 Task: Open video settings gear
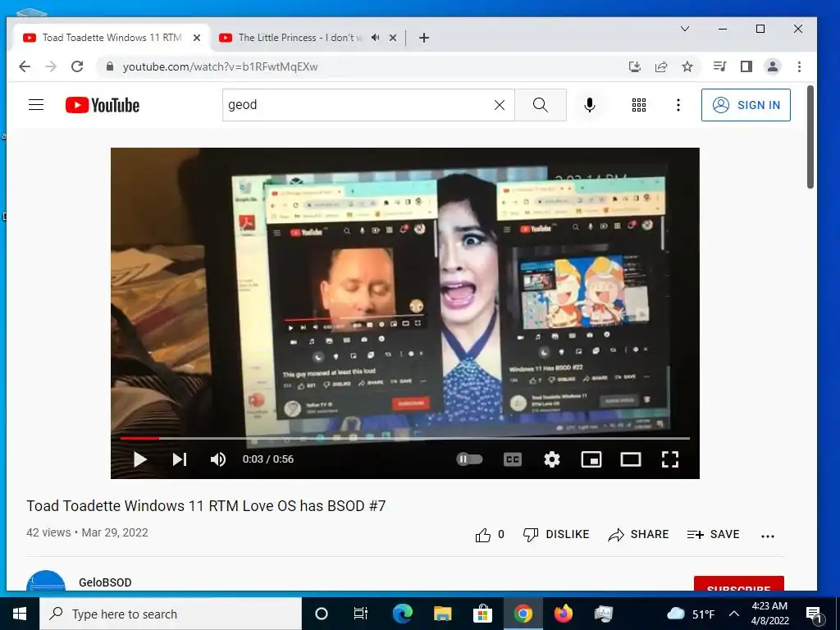(x=552, y=459)
